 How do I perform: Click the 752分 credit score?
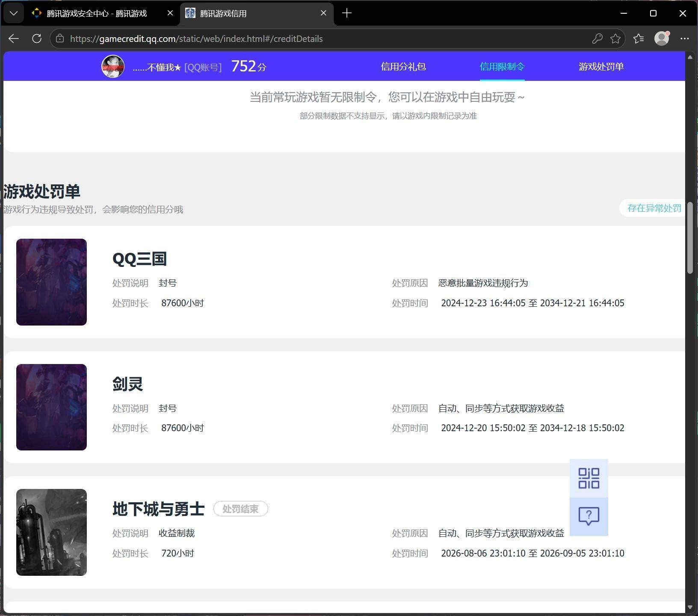(248, 66)
